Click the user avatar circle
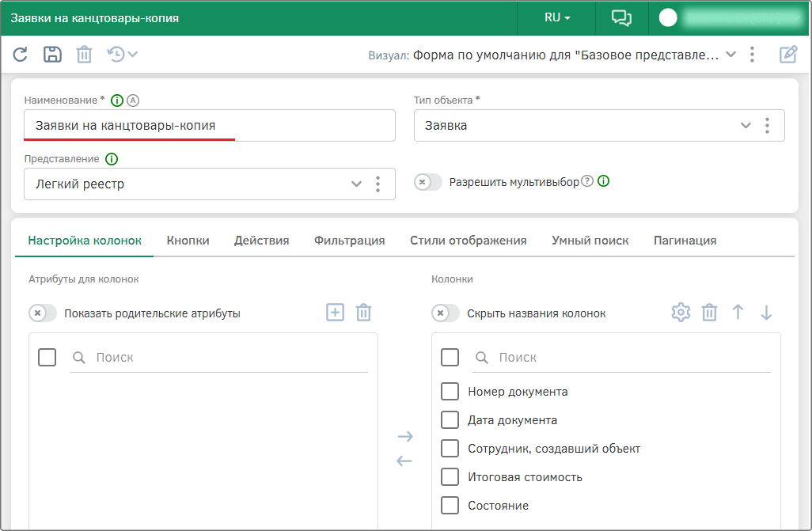The height and width of the screenshot is (531, 812). [x=668, y=18]
